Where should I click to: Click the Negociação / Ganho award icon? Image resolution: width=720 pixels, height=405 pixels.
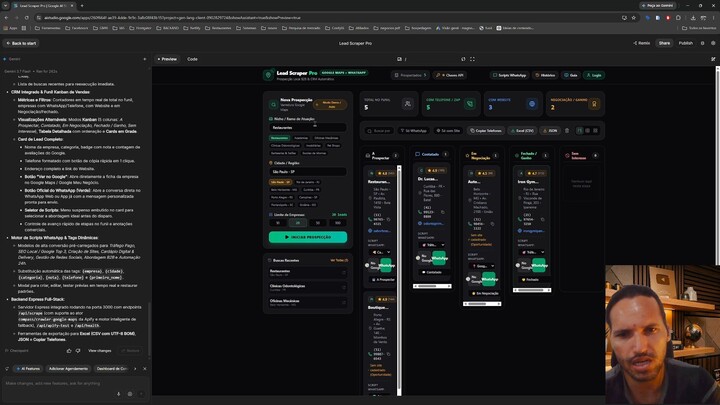coord(594,104)
